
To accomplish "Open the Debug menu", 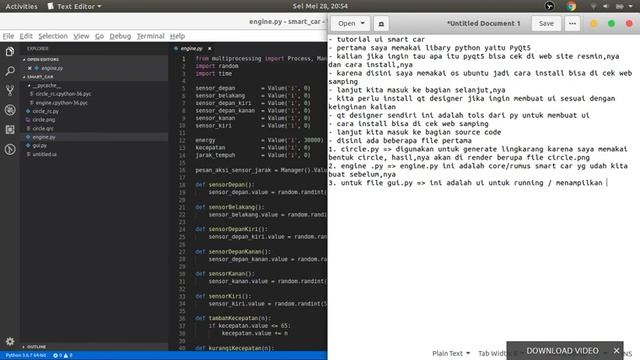I will point(120,36).
